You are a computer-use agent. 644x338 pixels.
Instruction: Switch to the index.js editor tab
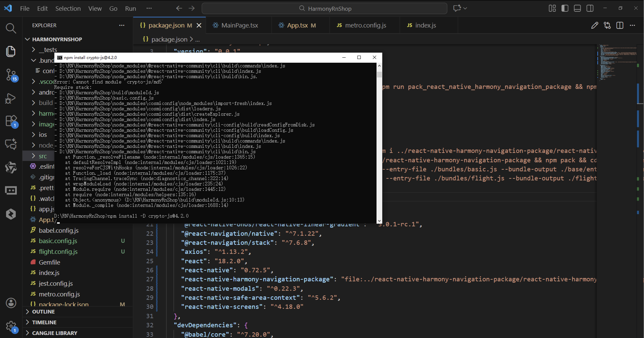click(x=429, y=25)
